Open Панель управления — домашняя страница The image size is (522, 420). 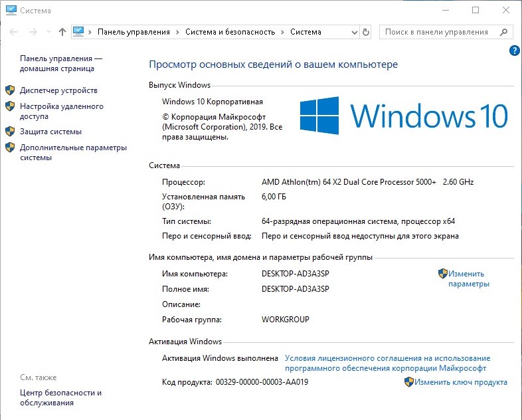61,63
